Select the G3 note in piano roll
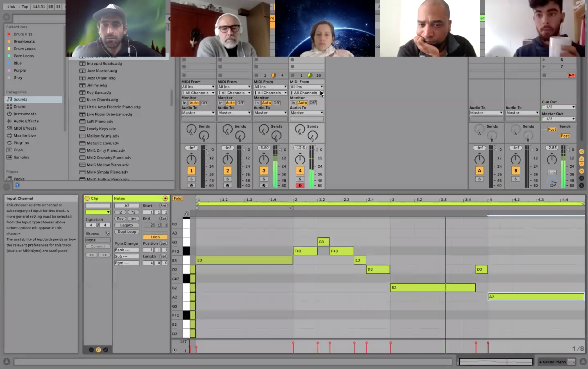This screenshot has height=369, width=588. pos(323,242)
